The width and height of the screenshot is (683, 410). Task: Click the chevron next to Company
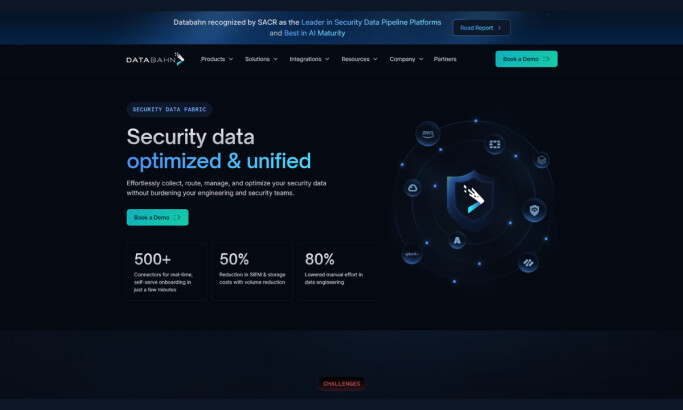point(421,59)
